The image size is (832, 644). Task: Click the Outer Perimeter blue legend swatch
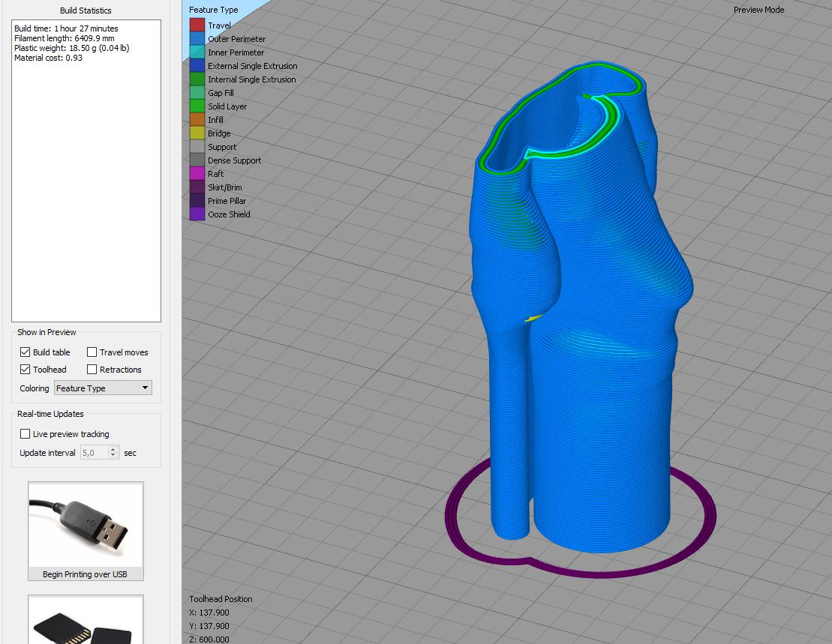tap(197, 39)
